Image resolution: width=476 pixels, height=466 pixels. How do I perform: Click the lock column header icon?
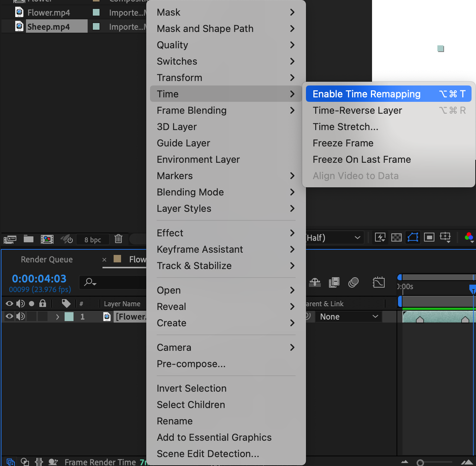tap(43, 304)
